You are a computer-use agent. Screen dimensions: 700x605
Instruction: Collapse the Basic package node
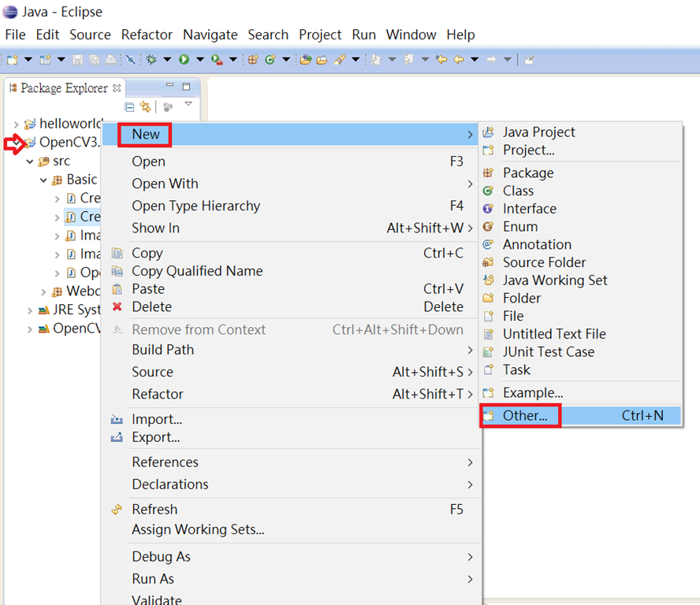(43, 180)
